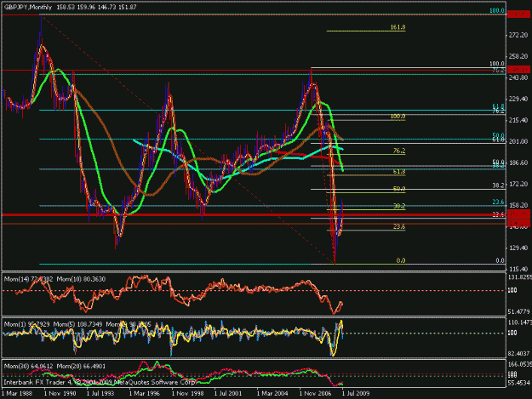The width and height of the screenshot is (532, 399).
Task: Click the 229.40 price axis value
Action: coord(518,99)
